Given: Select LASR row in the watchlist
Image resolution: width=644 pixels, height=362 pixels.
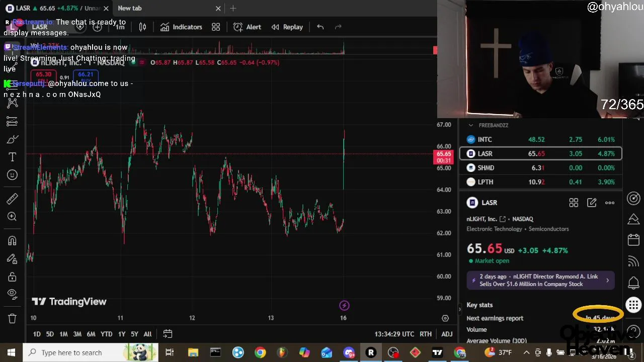Looking at the screenshot, I should (541, 153).
